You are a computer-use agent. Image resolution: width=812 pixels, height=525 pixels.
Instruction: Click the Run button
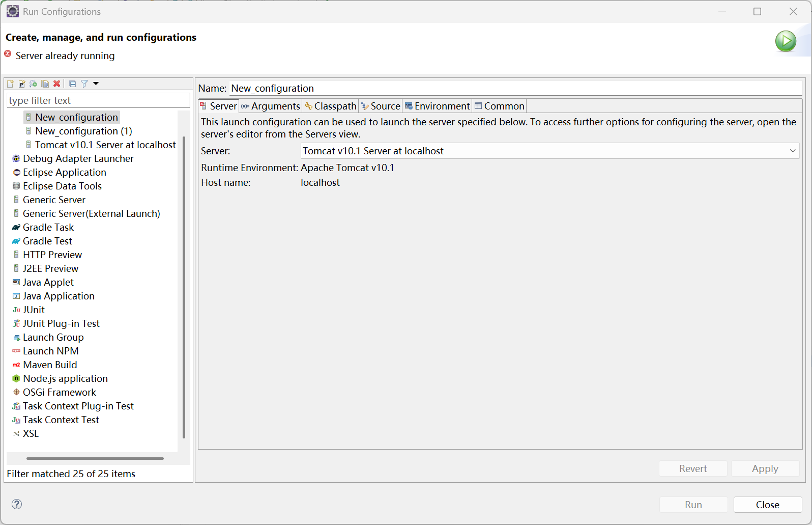coord(693,505)
